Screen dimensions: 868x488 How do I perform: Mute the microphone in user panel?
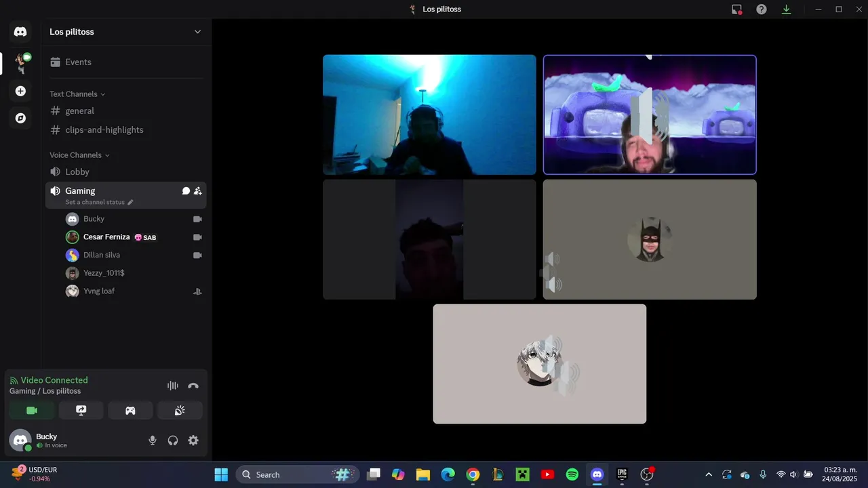point(153,441)
